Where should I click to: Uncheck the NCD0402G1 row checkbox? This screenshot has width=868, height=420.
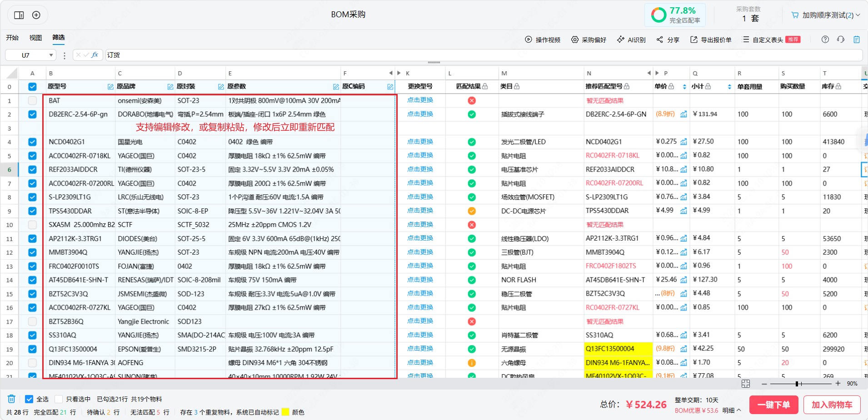click(x=32, y=142)
